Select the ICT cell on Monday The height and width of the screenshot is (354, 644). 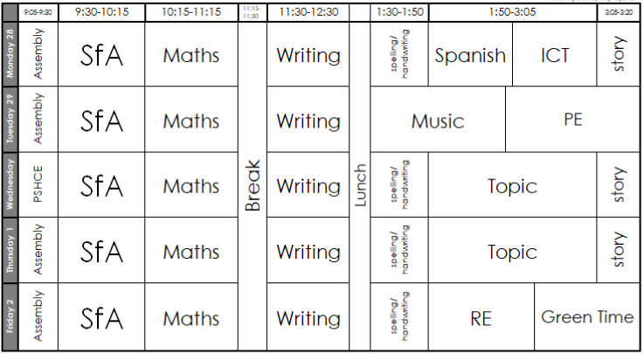point(555,55)
